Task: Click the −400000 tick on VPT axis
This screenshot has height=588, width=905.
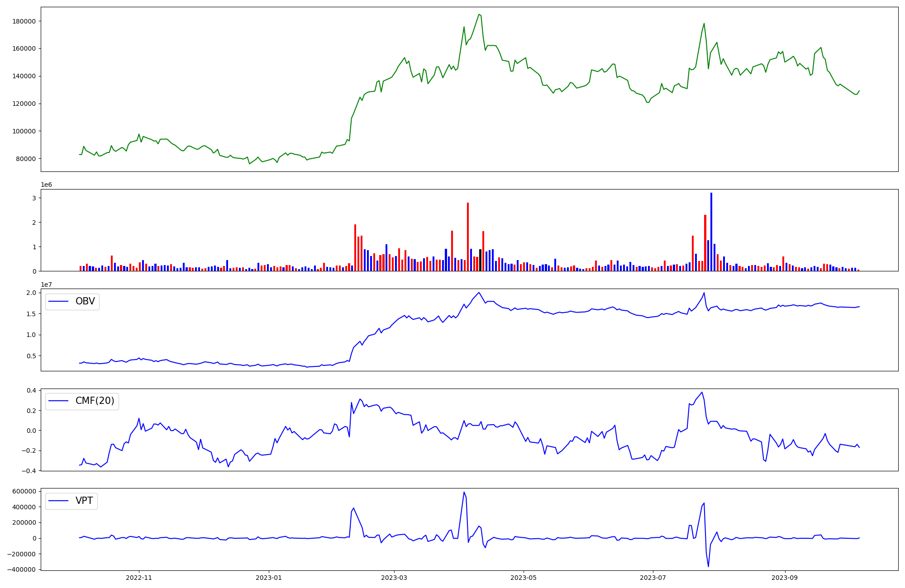Action: pyautogui.click(x=21, y=569)
